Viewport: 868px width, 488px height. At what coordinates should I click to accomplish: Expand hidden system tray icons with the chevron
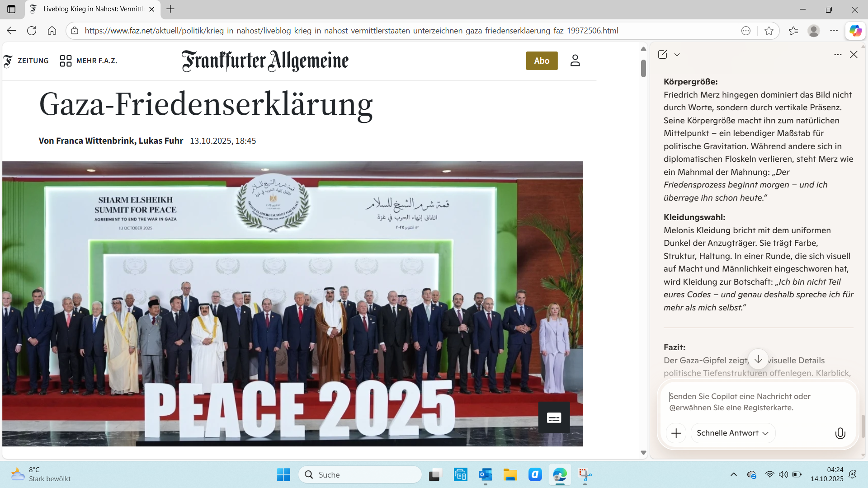tap(733, 474)
